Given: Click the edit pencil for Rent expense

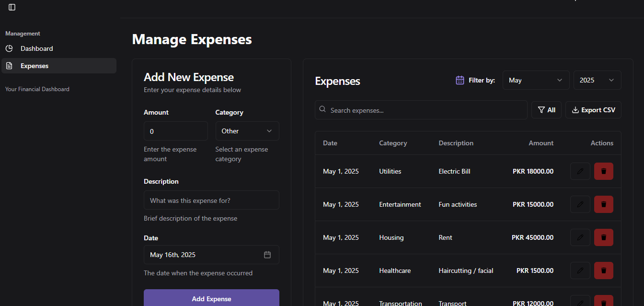Looking at the screenshot, I should click(580, 237).
